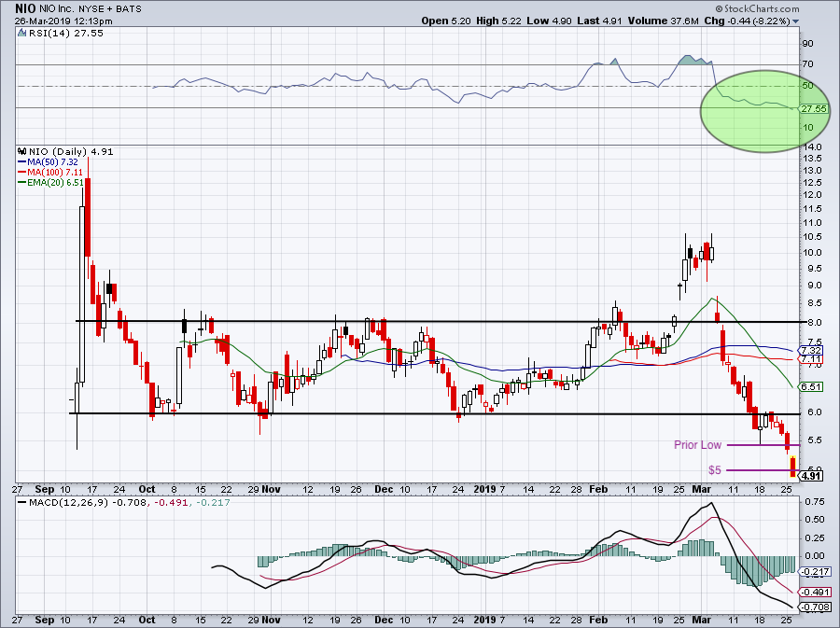This screenshot has width=840, height=628.
Task: Click the EMA(20) 6.51 legend entry
Action: point(51,182)
